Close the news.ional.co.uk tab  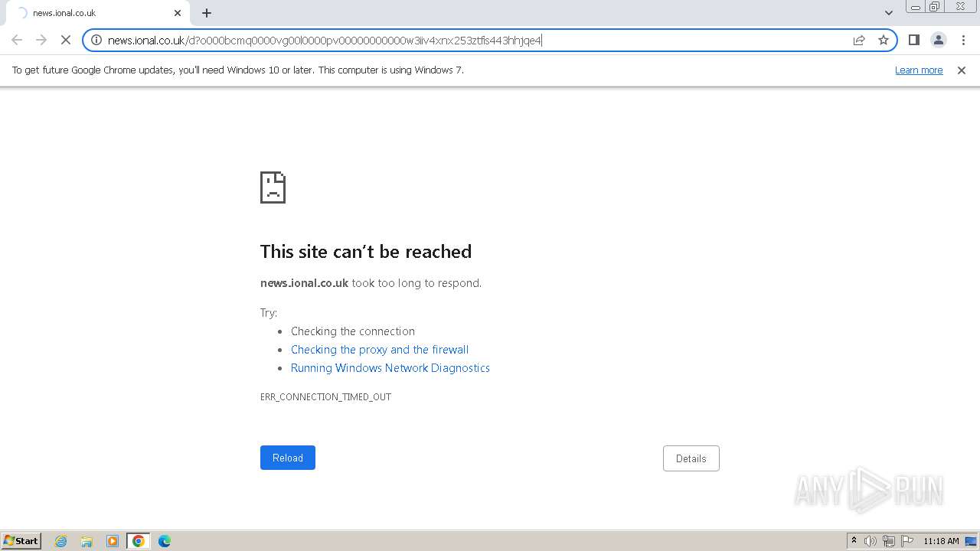178,13
